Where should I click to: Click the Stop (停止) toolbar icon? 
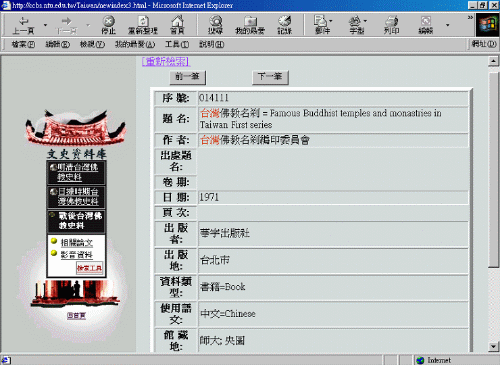coord(108,25)
